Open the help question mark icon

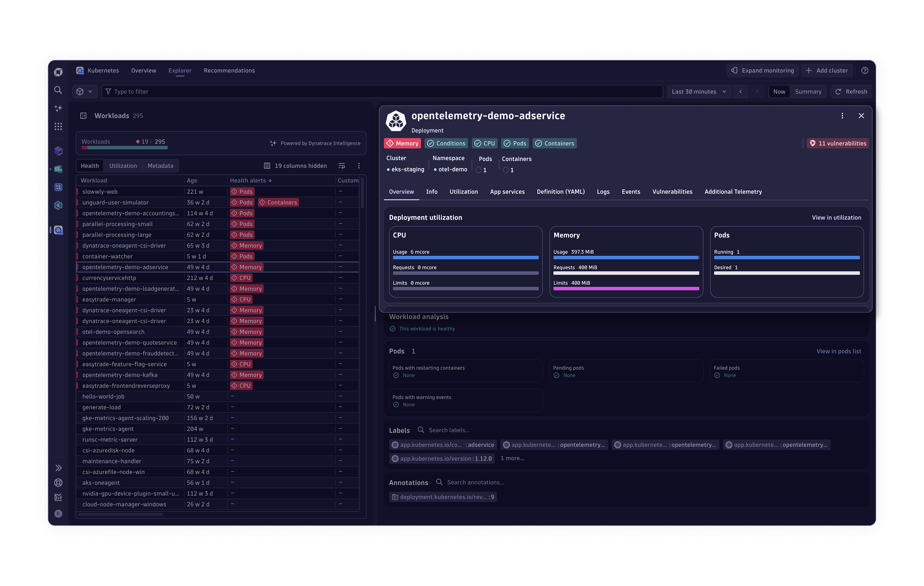point(865,70)
